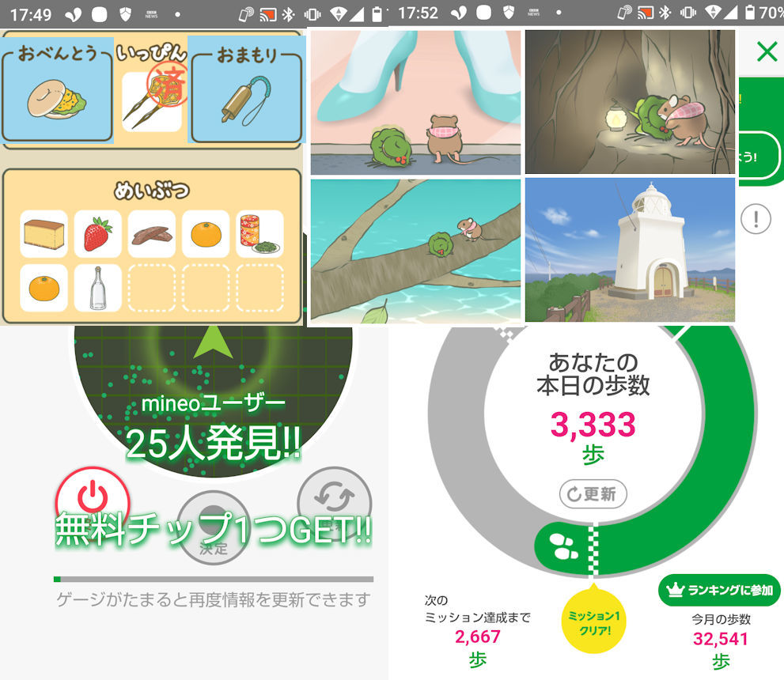Screen dimensions: 784x680
Task: Tap the exclamation info icon
Action: point(756,219)
